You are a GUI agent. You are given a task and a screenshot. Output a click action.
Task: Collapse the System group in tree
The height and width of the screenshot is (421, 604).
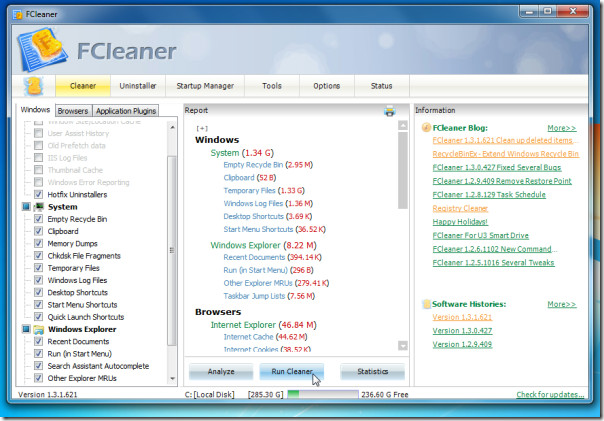coord(26,207)
